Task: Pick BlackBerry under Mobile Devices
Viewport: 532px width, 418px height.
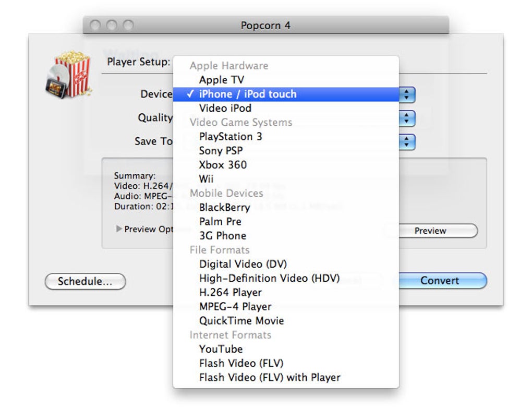Action: click(286, 208)
